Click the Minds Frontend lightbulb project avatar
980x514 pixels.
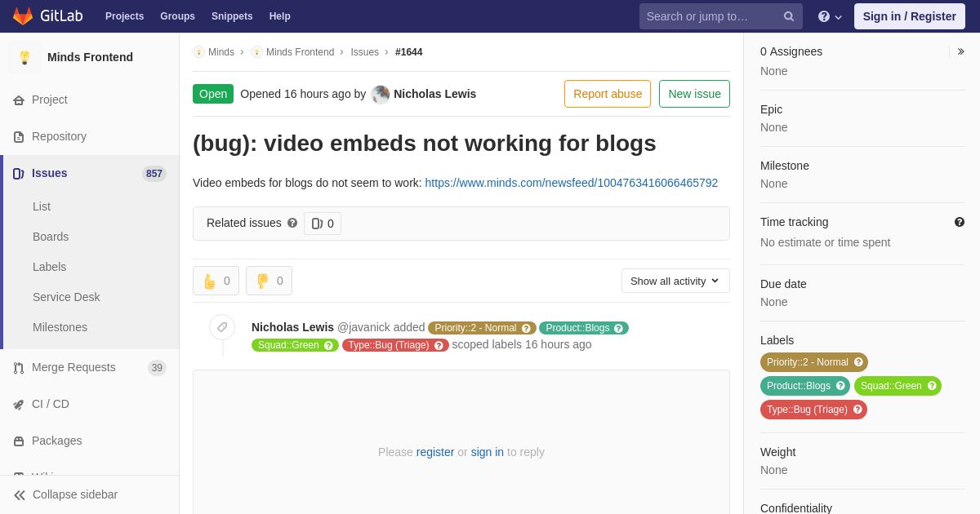[x=24, y=57]
